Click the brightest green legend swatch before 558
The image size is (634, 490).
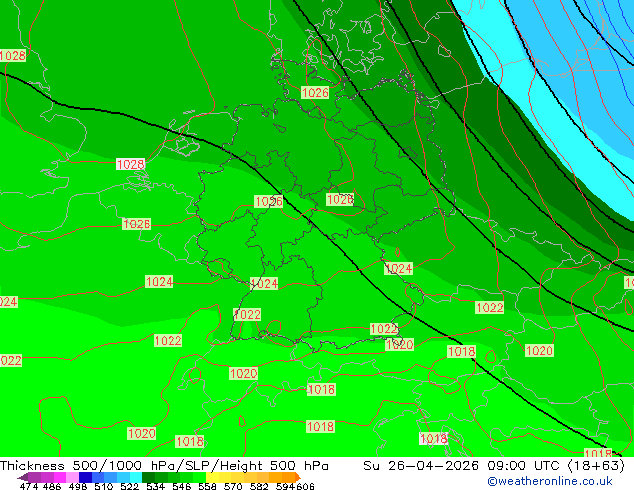[199, 477]
